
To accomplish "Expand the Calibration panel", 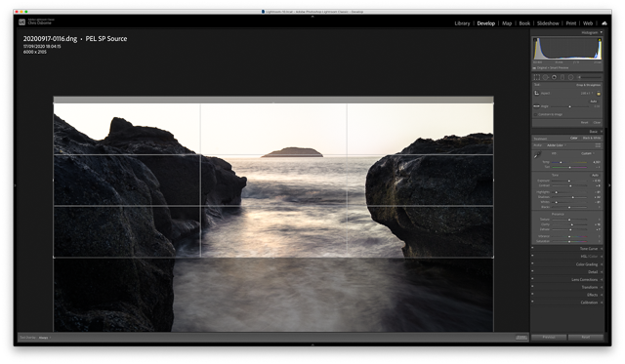I will pos(602,303).
